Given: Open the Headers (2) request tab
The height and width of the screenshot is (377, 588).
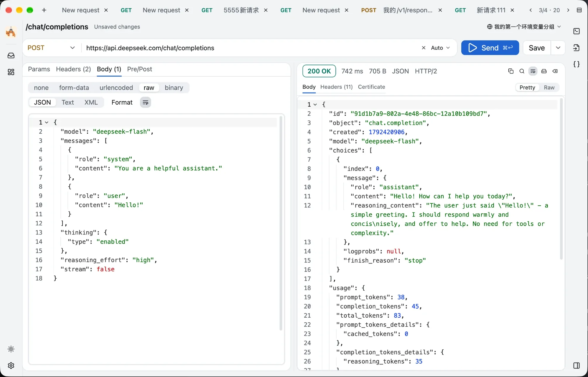Looking at the screenshot, I should click(x=73, y=69).
